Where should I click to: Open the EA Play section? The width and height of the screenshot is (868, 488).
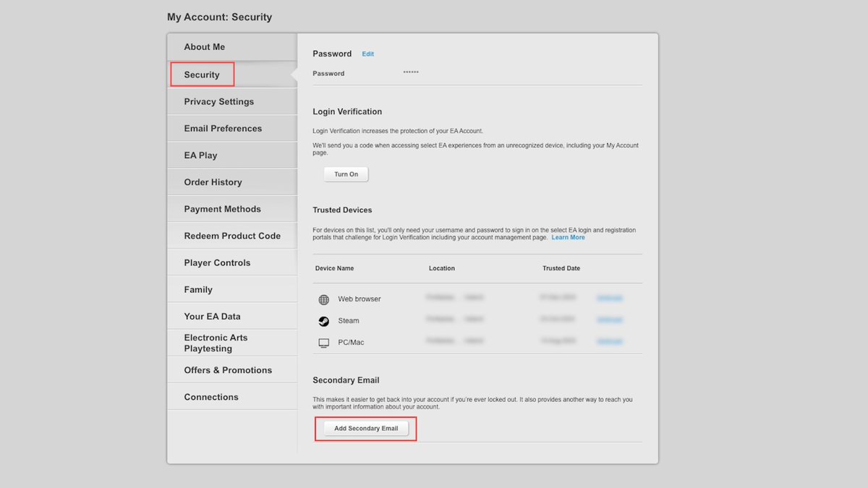[232, 155]
